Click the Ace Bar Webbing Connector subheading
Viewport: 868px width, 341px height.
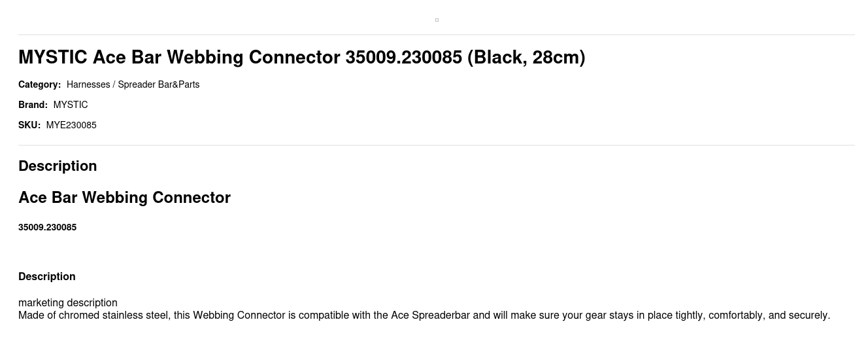pos(124,198)
